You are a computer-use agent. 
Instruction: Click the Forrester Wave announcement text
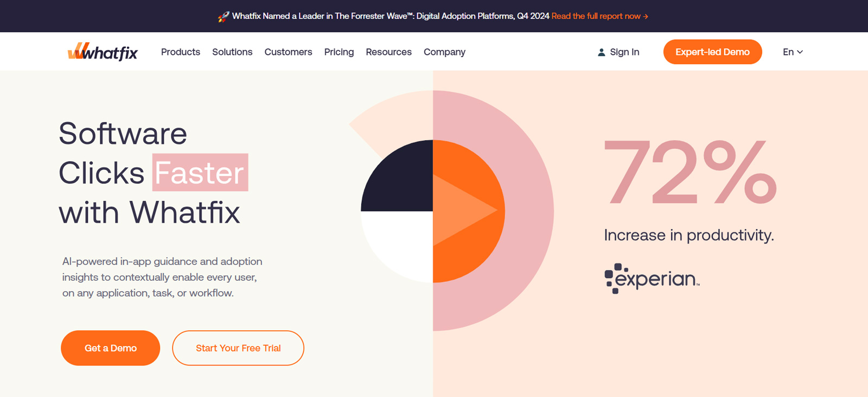(391, 16)
